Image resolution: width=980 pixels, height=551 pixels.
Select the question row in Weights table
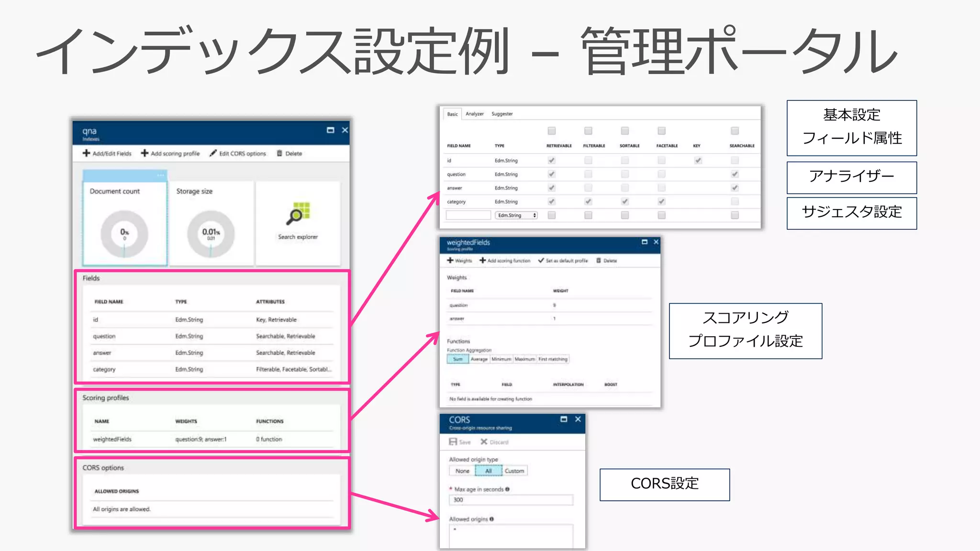click(x=550, y=305)
